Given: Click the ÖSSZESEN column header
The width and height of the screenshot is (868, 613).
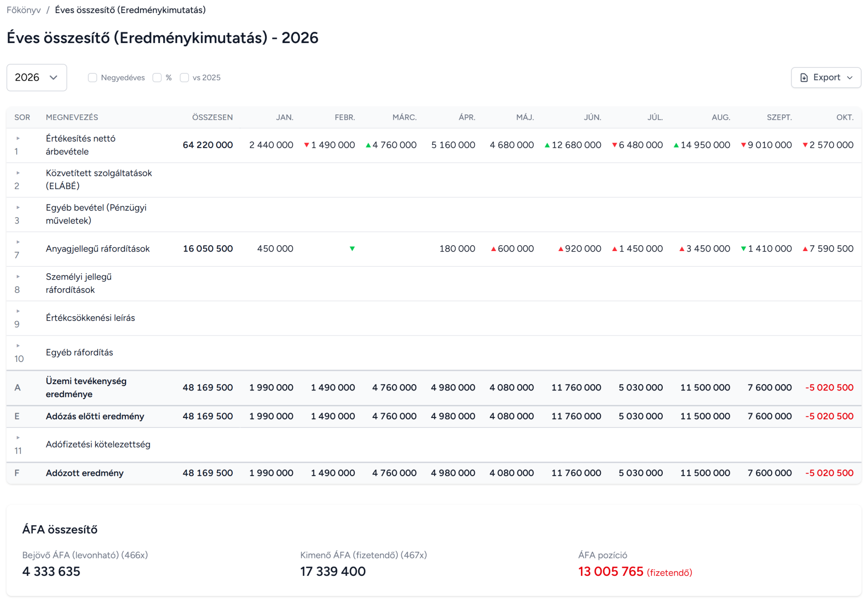Looking at the screenshot, I should 212,118.
